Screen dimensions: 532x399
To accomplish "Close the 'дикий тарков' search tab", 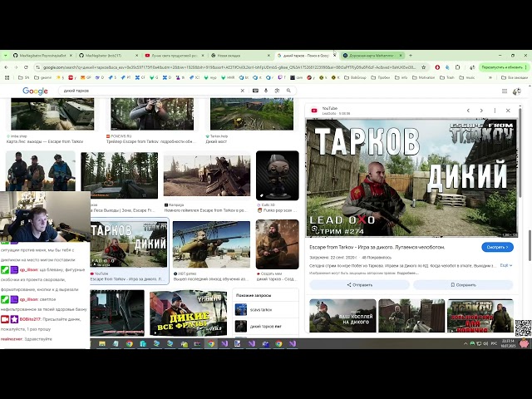I will tap(334, 56).
